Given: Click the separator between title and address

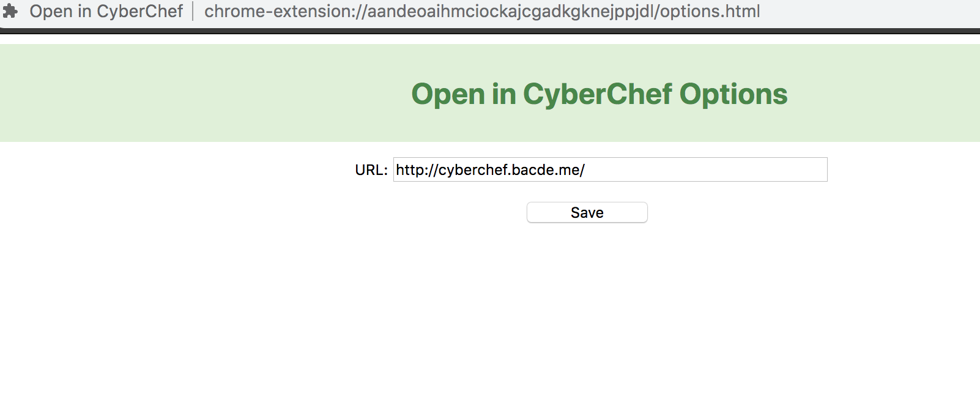Looking at the screenshot, I should tap(194, 10).
